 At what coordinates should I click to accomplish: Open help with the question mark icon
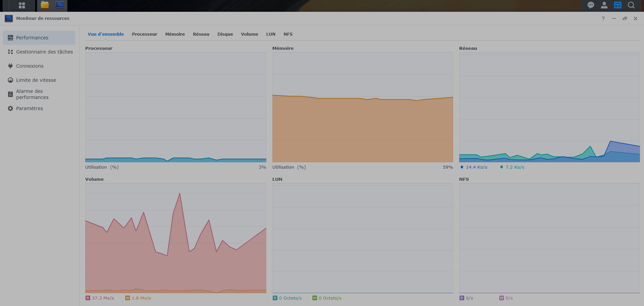(x=603, y=19)
